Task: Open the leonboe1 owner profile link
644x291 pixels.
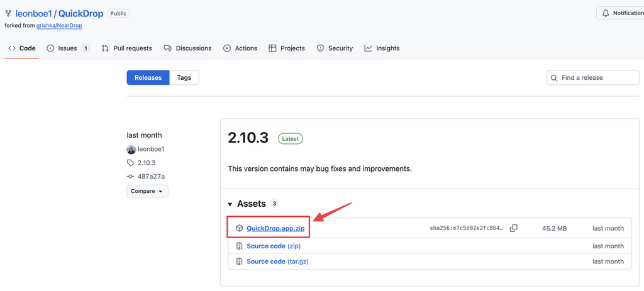Action: coord(34,13)
